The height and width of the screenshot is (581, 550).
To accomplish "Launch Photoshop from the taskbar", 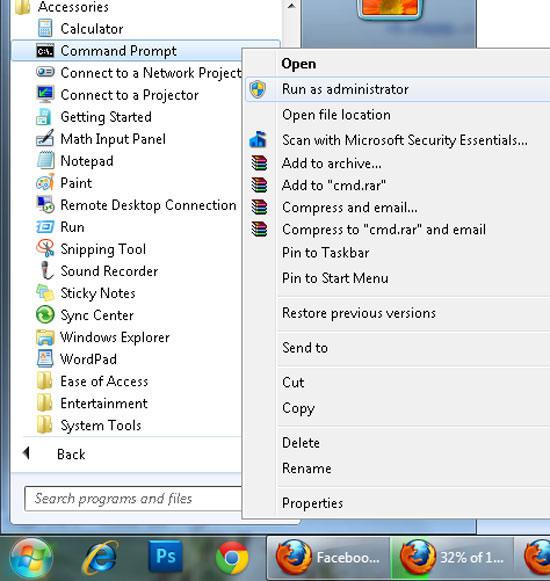I will click(165, 556).
